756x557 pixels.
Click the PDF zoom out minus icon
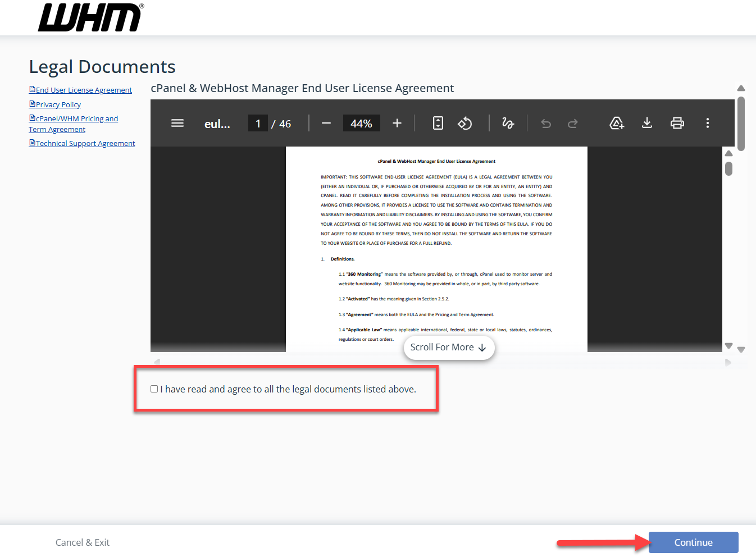coord(326,123)
